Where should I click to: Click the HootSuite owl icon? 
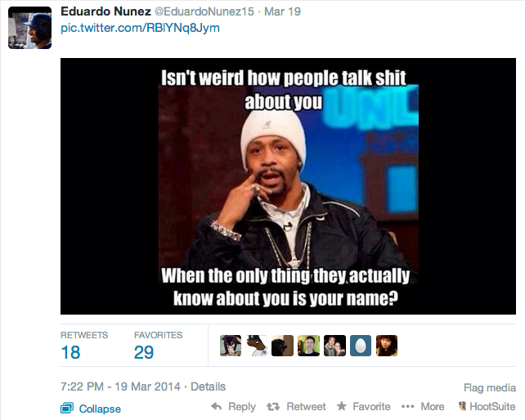462,406
